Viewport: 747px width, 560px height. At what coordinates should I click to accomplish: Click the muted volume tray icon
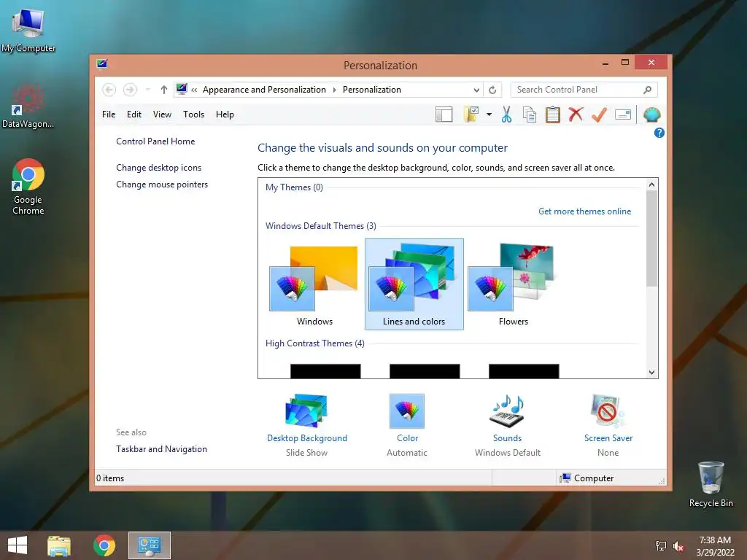[678, 546]
